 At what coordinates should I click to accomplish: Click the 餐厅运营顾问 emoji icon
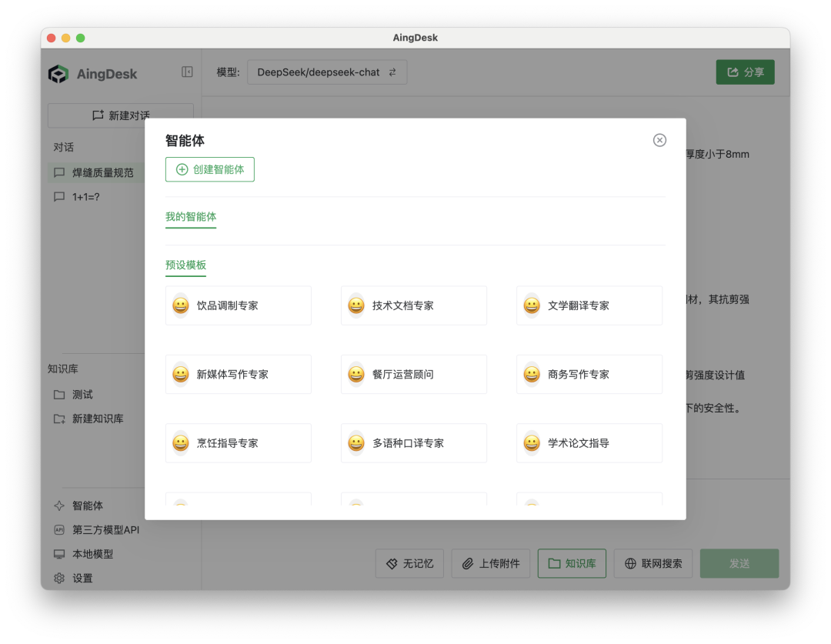[356, 375]
